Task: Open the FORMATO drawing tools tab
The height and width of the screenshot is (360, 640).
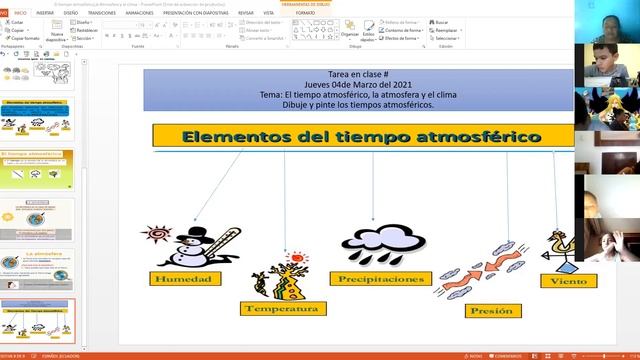Action: 305,13
